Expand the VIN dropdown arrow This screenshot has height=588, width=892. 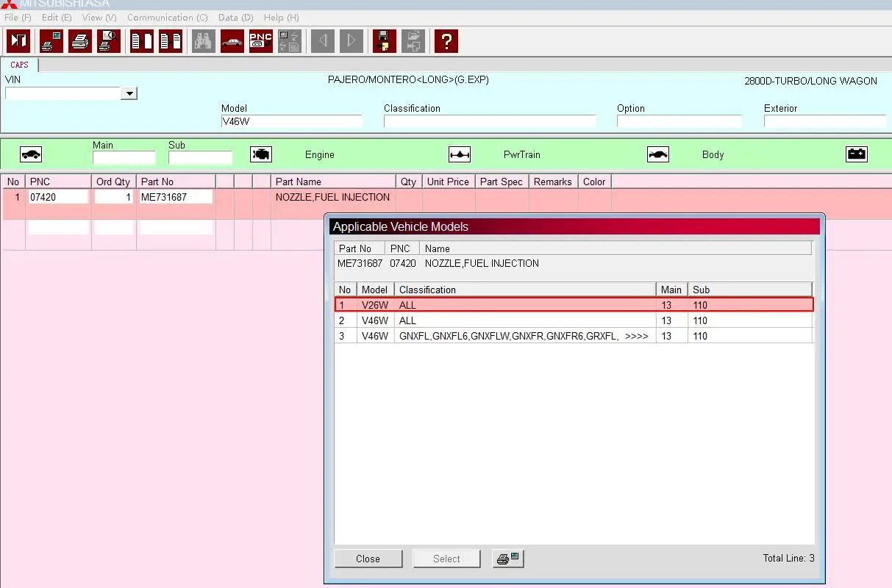[129, 93]
